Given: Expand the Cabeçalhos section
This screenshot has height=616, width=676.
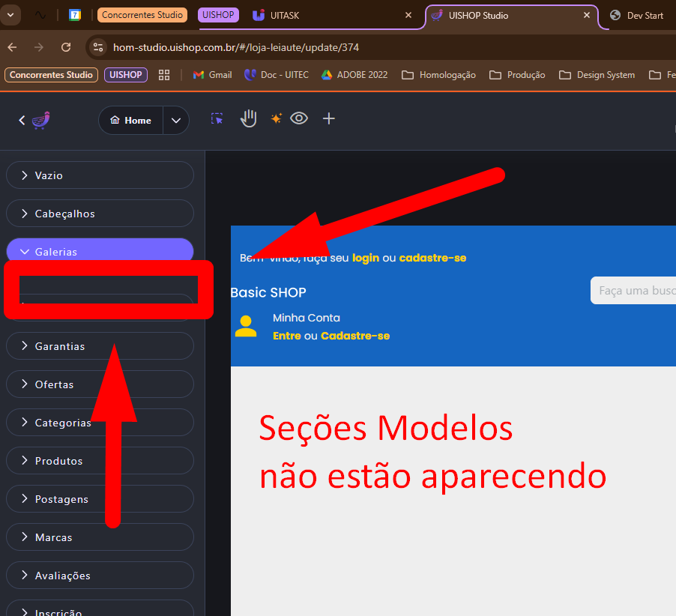Looking at the screenshot, I should pyautogui.click(x=100, y=214).
